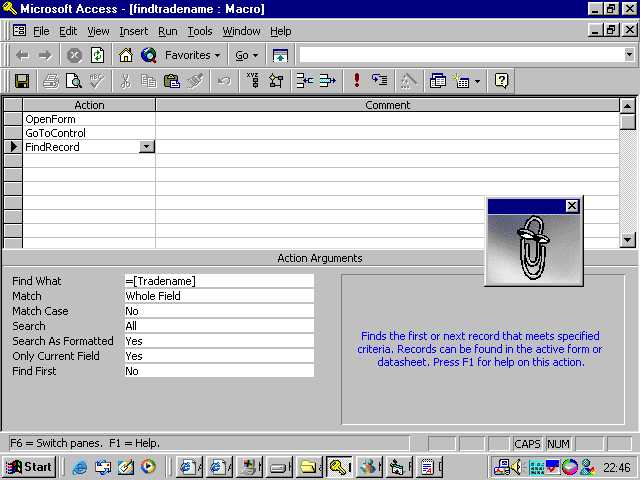Open the Go dropdown menu
The width and height of the screenshot is (640, 480).
pyautogui.click(x=247, y=55)
